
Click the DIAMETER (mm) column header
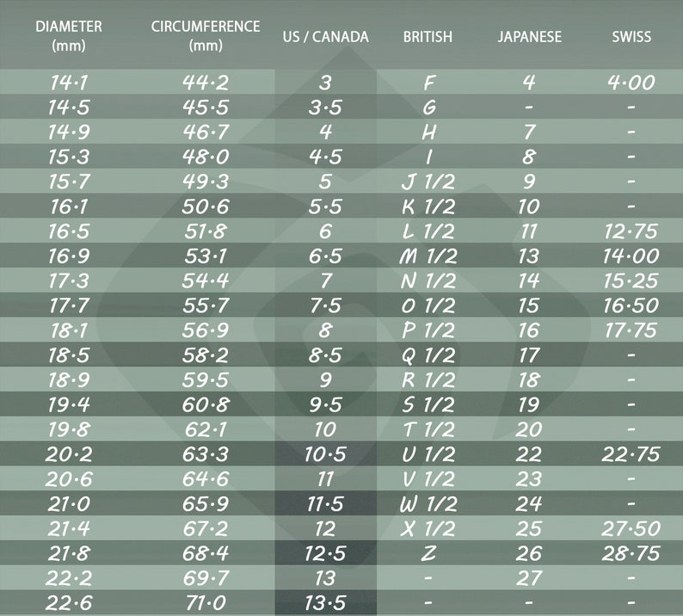69,36
